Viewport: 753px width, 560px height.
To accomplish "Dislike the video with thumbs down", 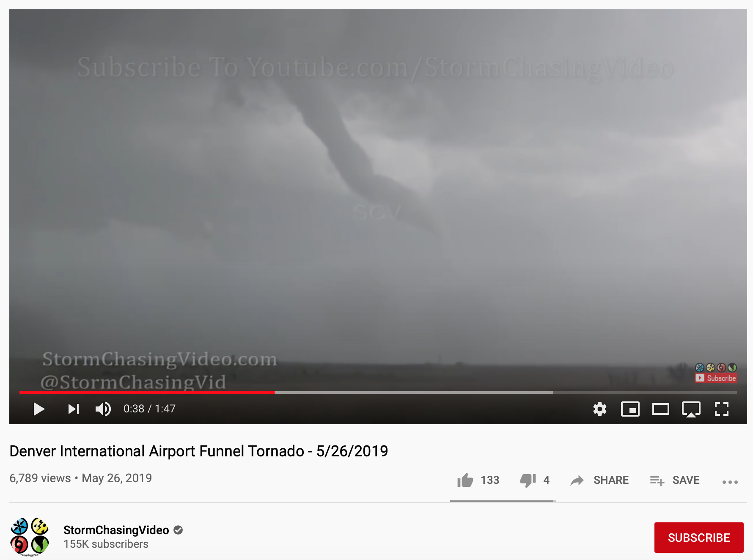I will [528, 480].
